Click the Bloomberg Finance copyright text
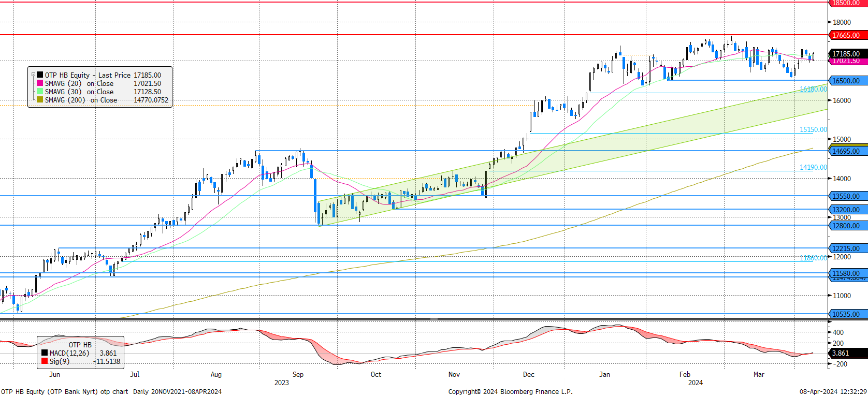868x396 pixels. coord(511,391)
